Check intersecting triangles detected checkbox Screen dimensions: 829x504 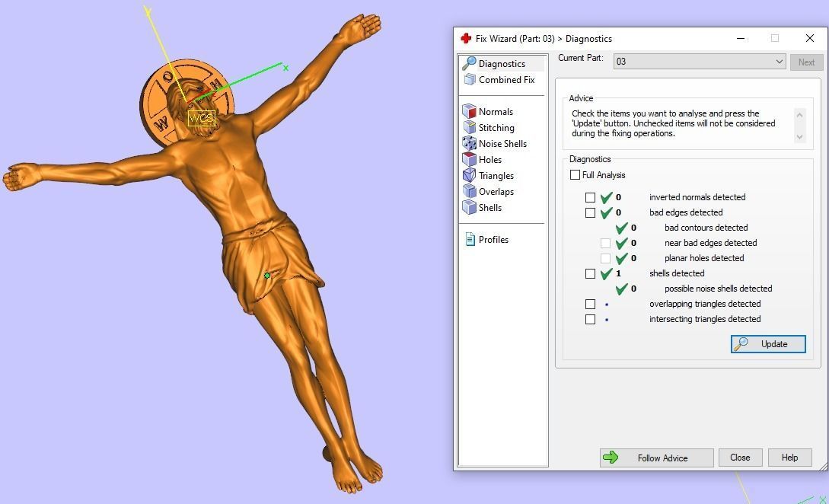pos(591,320)
